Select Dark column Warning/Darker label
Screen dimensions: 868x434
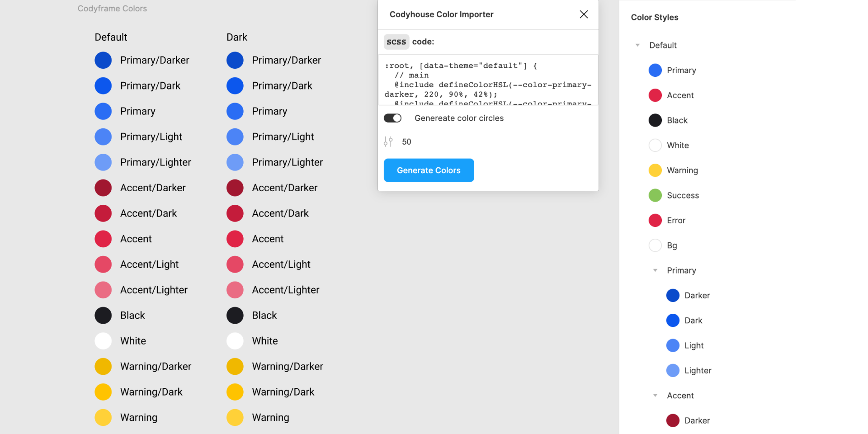[x=288, y=367]
